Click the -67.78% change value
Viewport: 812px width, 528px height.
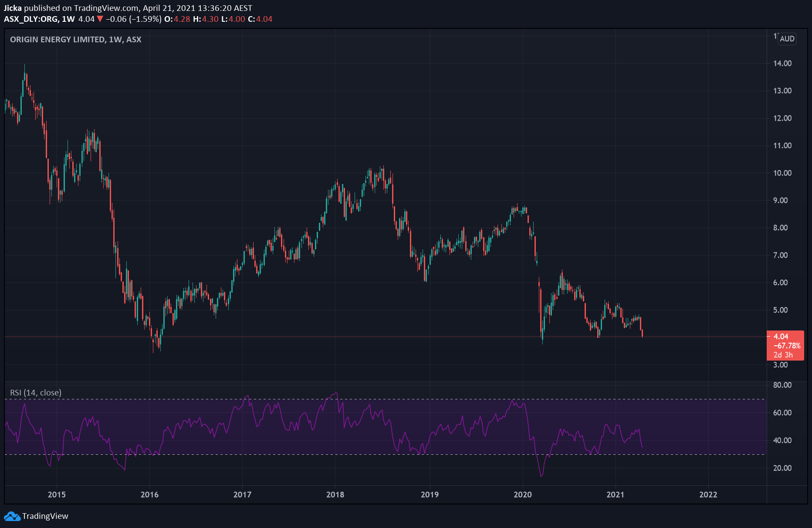tap(787, 346)
